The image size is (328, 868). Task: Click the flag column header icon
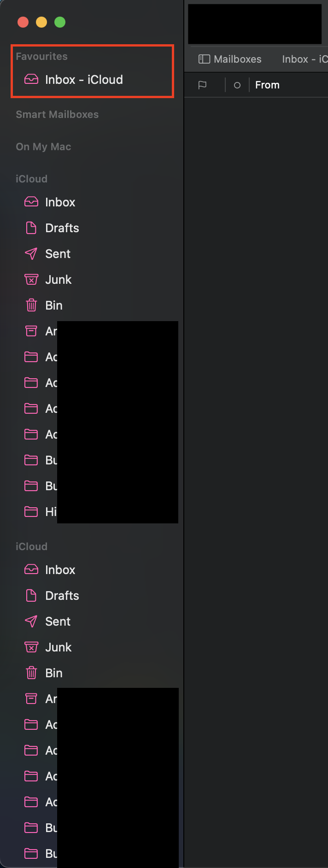(x=202, y=85)
